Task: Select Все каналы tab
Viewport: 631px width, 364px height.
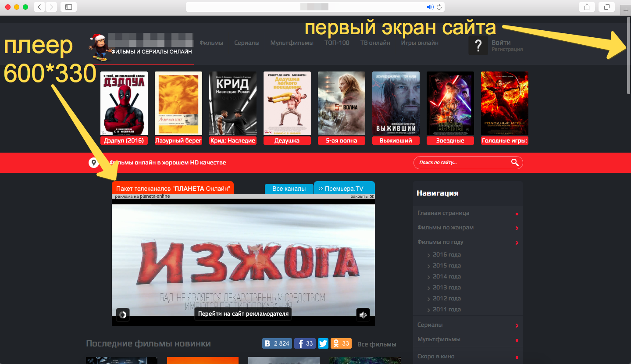Action: (x=289, y=189)
